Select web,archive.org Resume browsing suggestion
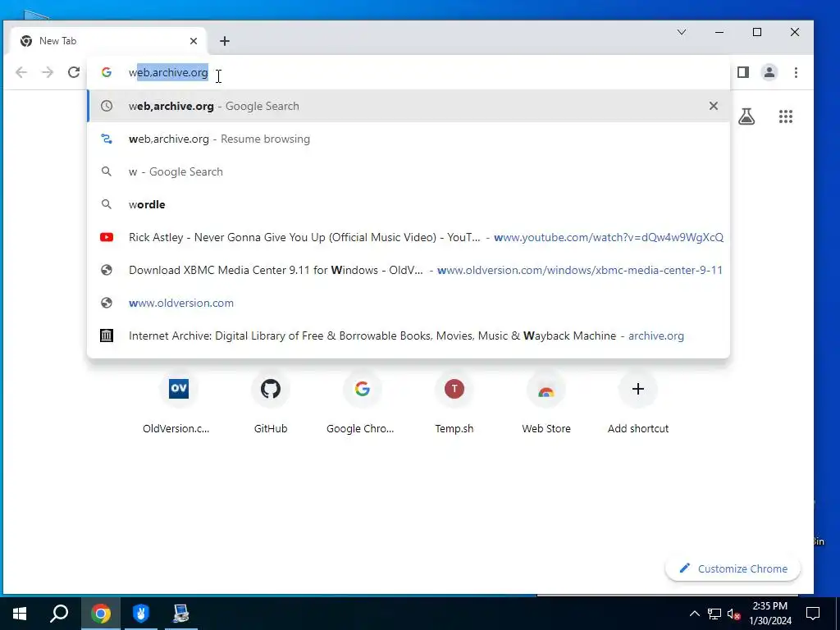 (x=409, y=139)
